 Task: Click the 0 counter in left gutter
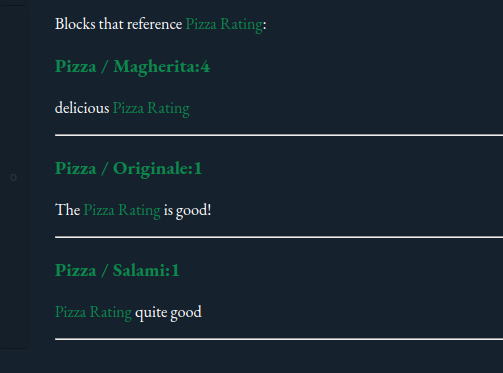[x=13, y=177]
